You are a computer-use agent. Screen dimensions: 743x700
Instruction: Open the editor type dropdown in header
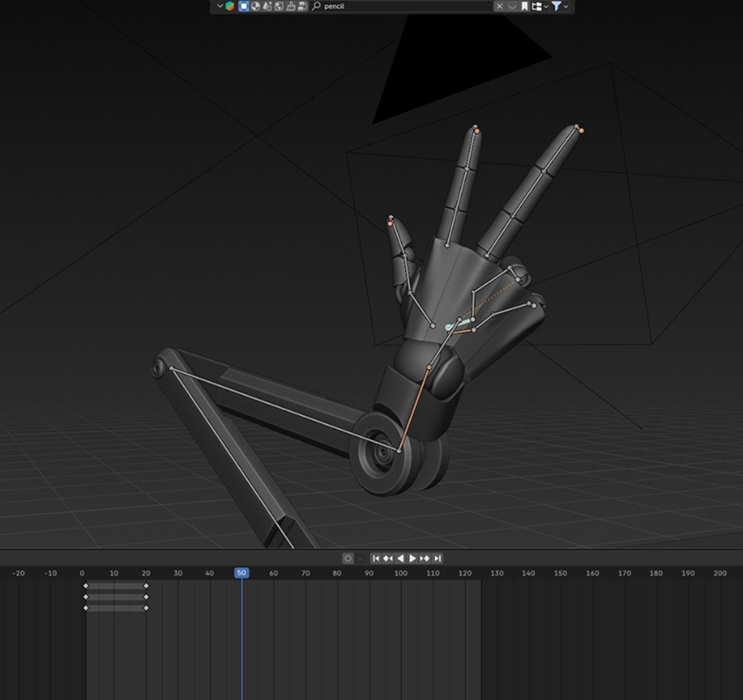[220, 6]
